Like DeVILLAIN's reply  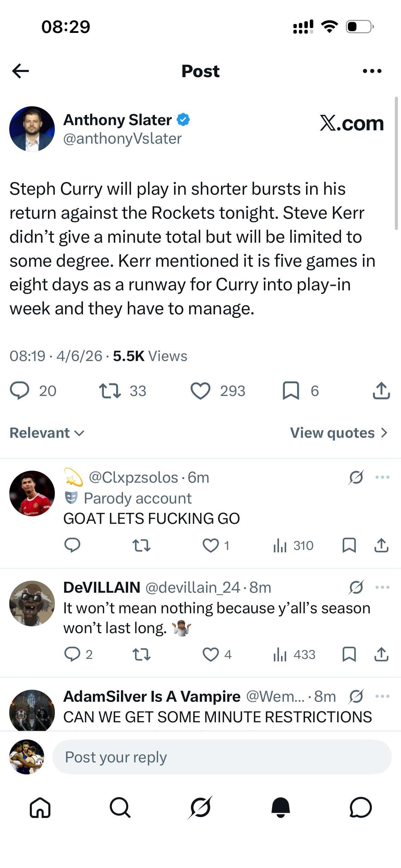pyautogui.click(x=210, y=655)
